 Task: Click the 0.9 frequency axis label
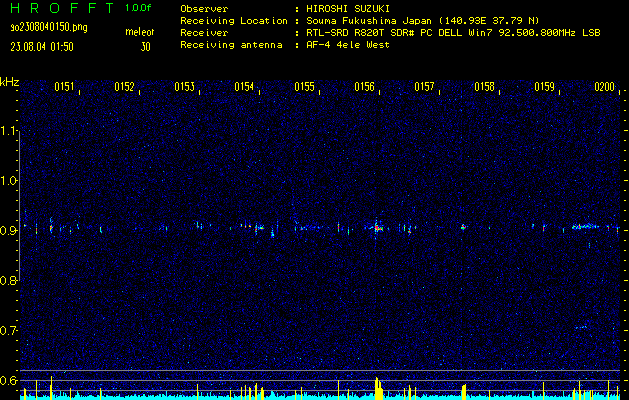point(9,231)
